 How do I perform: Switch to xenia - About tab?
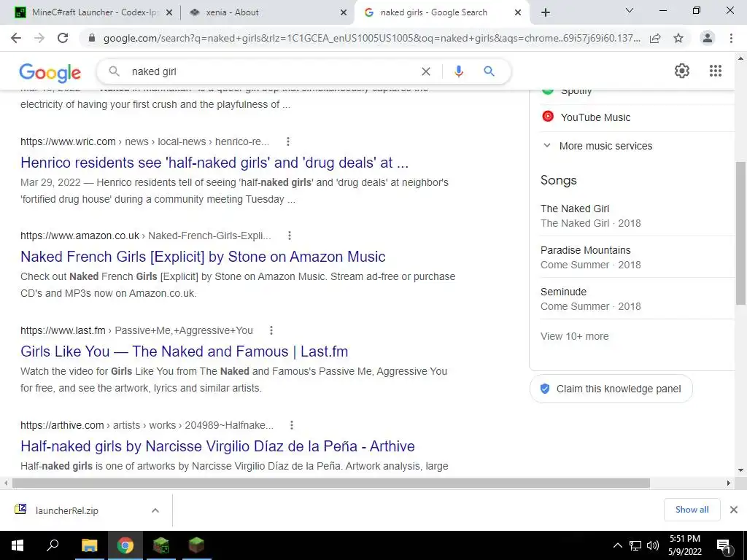(233, 12)
